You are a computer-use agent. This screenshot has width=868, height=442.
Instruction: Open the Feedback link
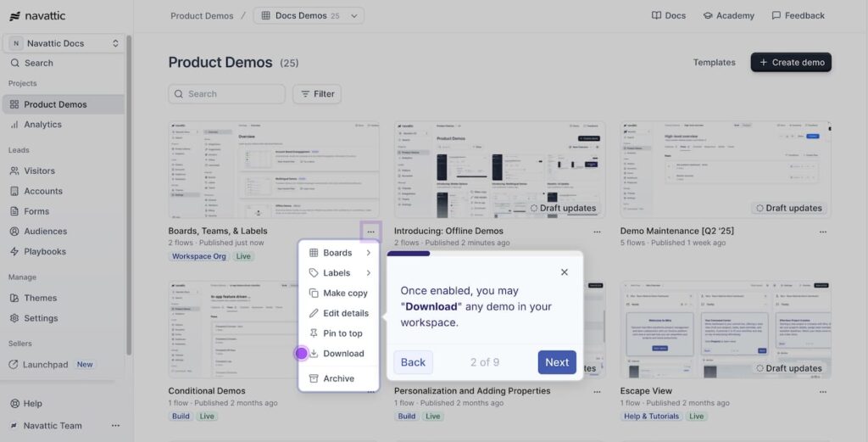pyautogui.click(x=798, y=15)
